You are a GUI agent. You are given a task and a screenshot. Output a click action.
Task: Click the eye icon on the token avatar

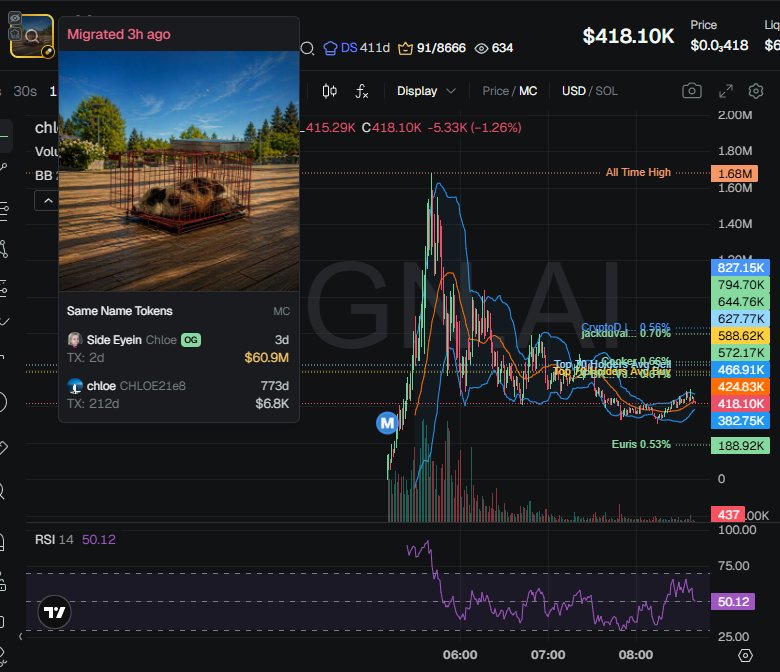15,18
